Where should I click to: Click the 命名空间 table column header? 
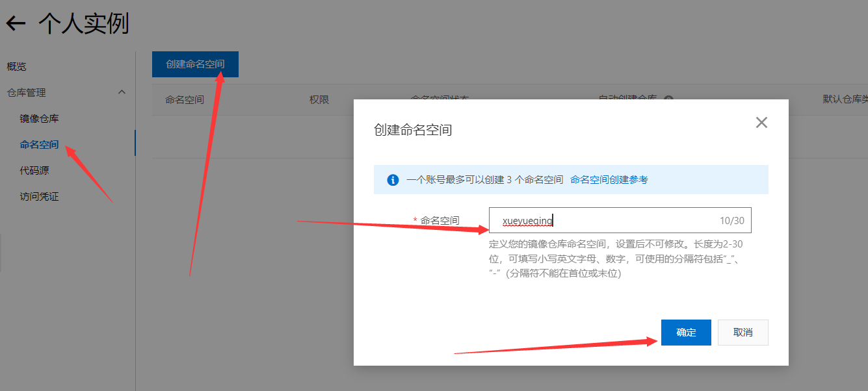click(185, 100)
